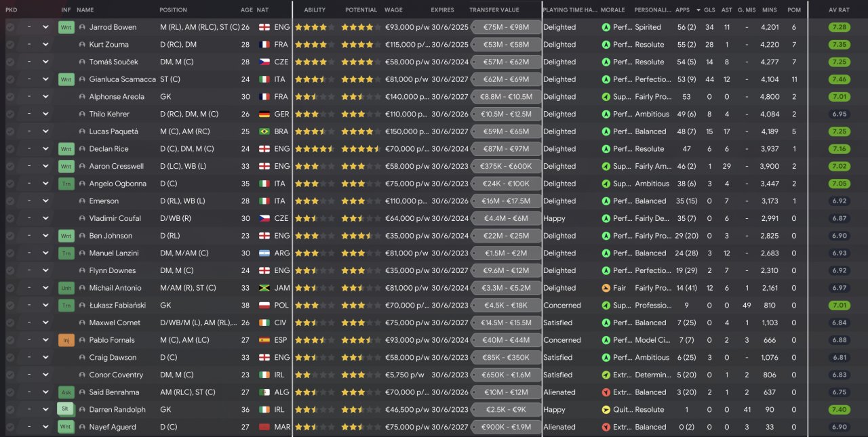868x437 pixels.
Task: Tick the picked checkbox for Declan Rice
Action: coord(10,149)
